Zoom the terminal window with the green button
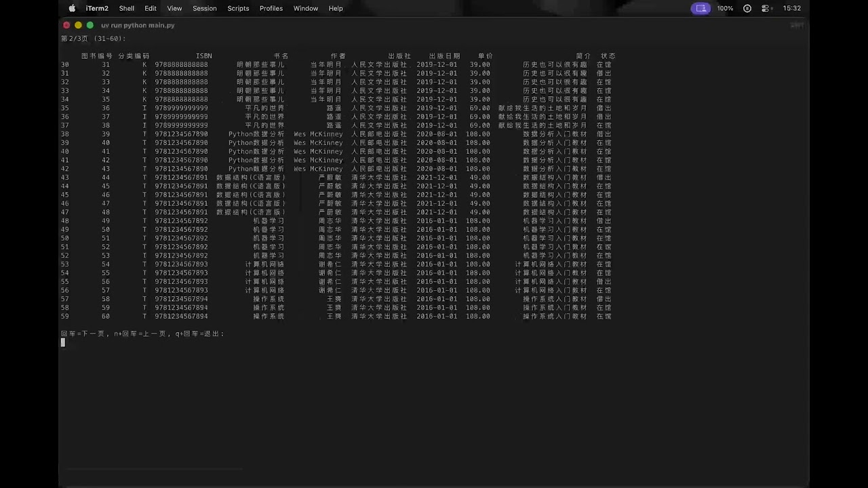The width and height of the screenshot is (868, 488). pyautogui.click(x=90, y=25)
